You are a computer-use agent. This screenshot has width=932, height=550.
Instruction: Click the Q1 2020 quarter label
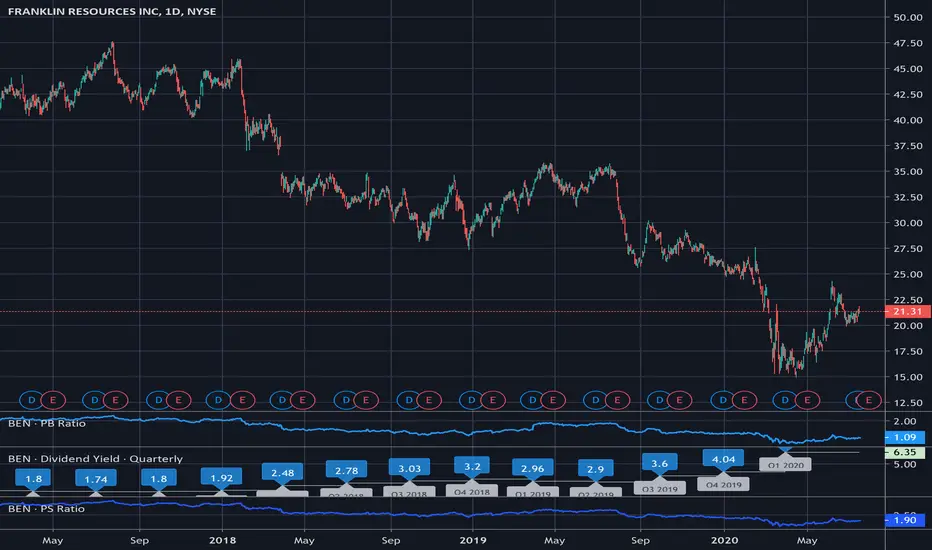tap(785, 465)
